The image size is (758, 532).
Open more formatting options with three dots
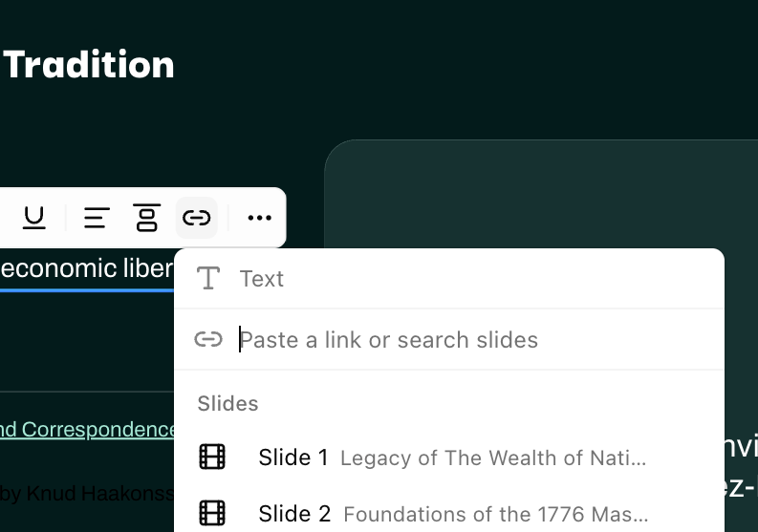(x=259, y=218)
